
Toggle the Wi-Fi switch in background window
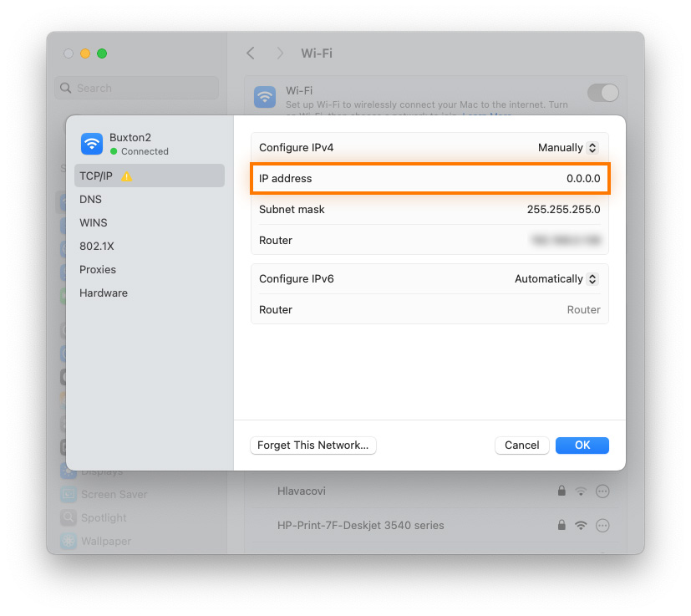(x=603, y=93)
